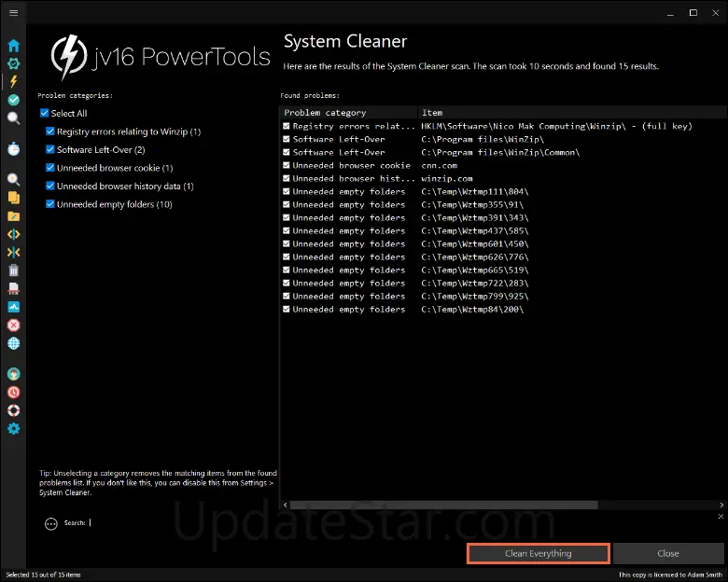Click the Clean Everything button
This screenshot has height=582, width=728.
click(x=539, y=553)
